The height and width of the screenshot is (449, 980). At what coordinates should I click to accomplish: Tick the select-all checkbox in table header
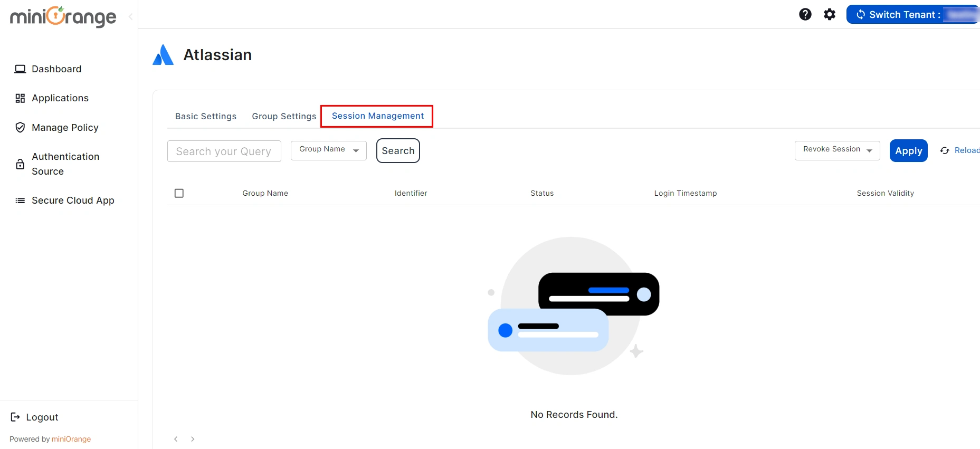[179, 193]
